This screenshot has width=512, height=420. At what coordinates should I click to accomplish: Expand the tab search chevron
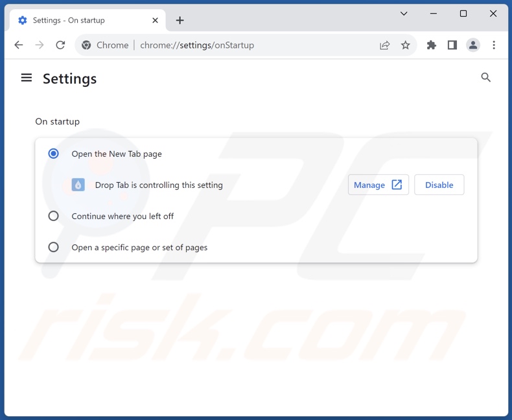point(404,14)
